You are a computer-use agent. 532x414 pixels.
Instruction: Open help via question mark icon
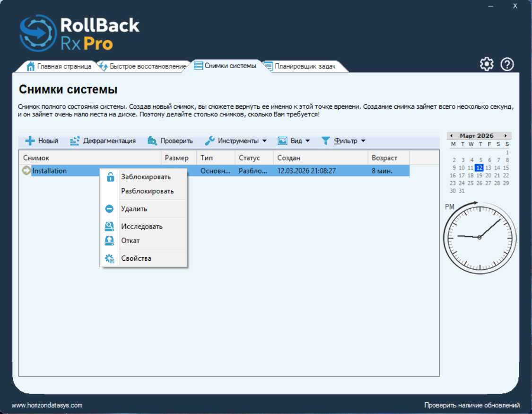coord(507,64)
